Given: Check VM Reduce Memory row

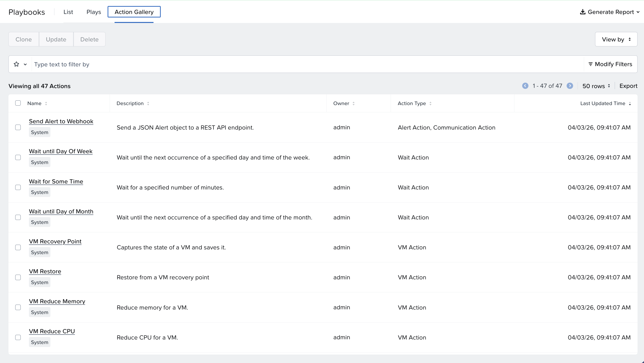Looking at the screenshot, I should point(18,307).
